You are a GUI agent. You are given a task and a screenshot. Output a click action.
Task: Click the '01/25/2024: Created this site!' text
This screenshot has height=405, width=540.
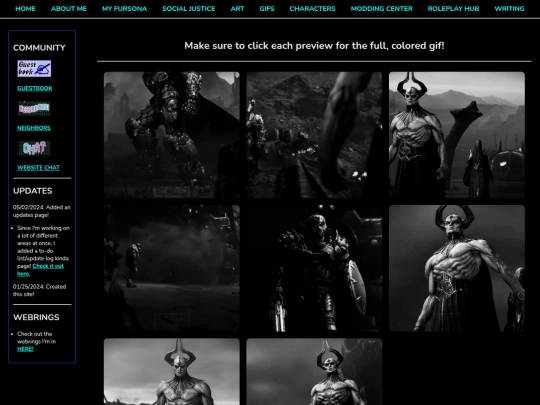[40, 290]
